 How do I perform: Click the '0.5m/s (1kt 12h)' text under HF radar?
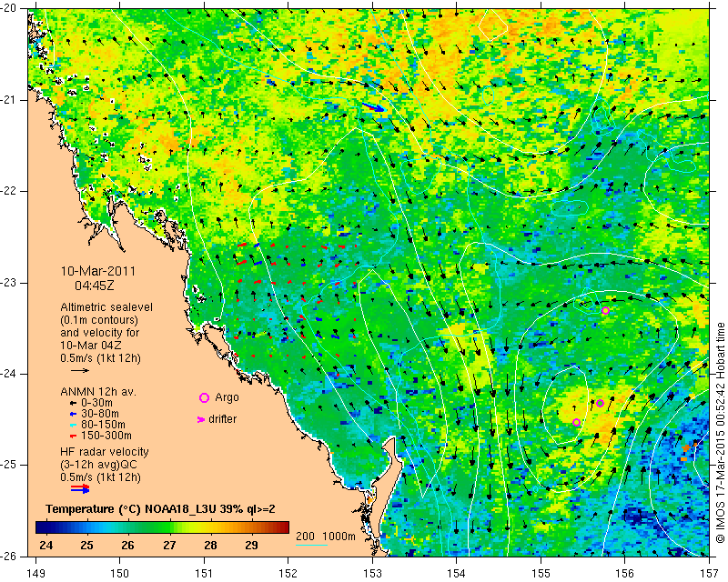(100, 477)
